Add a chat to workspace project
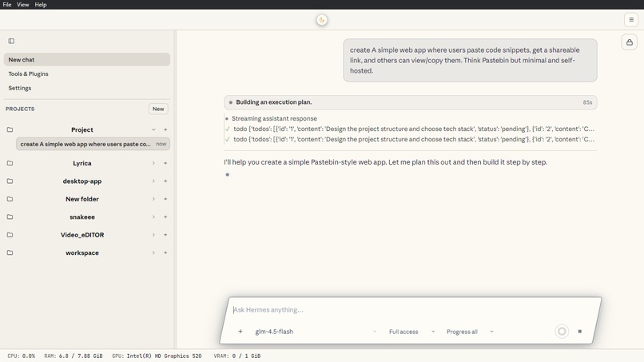644x362 pixels. [x=165, y=253]
